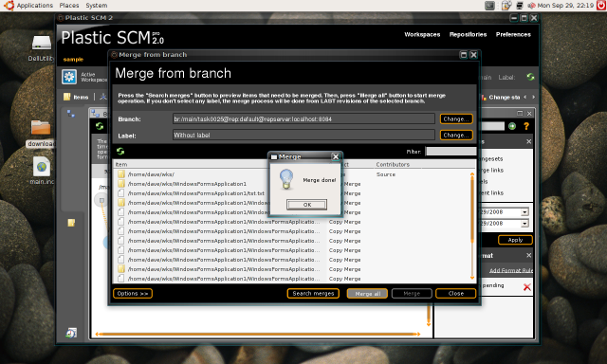Click the Filter input field
Viewport: 607px width, 364px height.
(x=451, y=152)
